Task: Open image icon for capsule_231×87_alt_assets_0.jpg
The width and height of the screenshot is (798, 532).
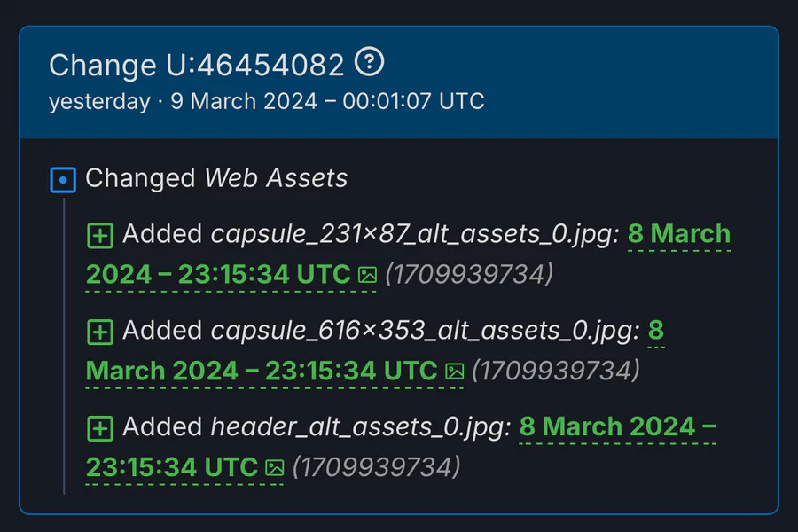Action: click(x=367, y=275)
